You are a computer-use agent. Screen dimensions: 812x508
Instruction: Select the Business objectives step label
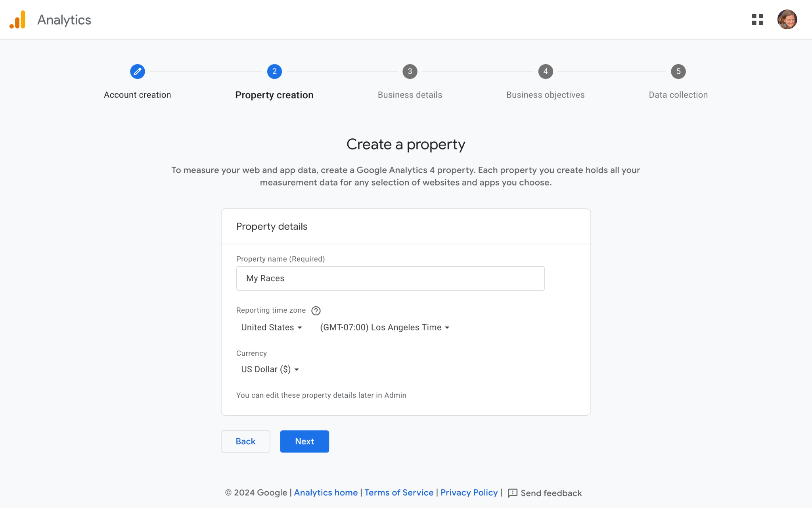click(x=545, y=95)
